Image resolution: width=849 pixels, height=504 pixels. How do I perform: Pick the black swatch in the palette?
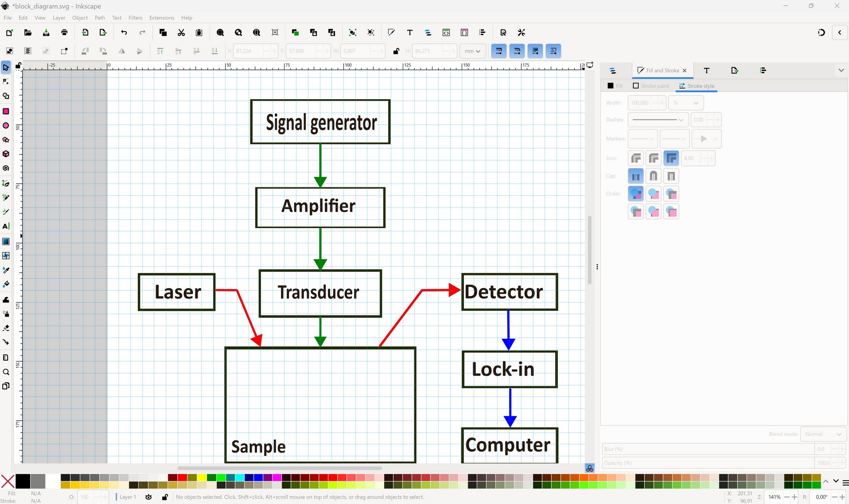[23, 481]
